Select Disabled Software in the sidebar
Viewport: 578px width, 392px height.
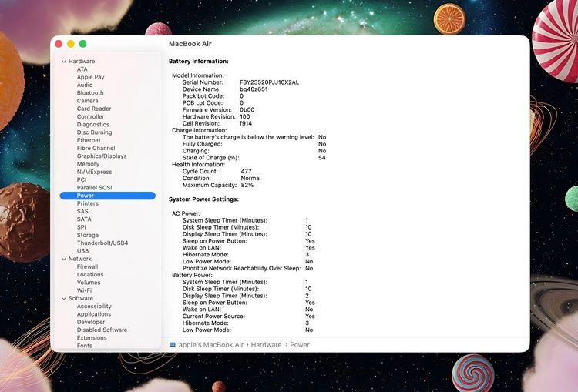pos(102,330)
